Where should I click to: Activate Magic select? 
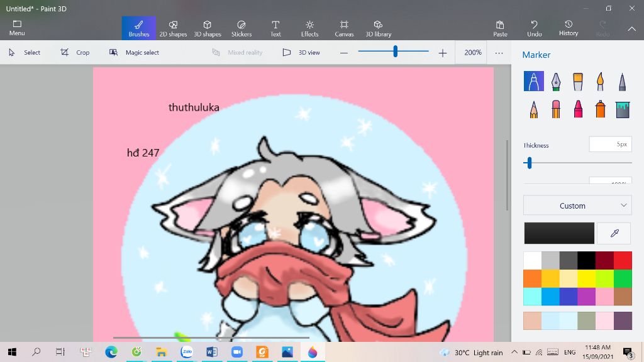pyautogui.click(x=135, y=53)
